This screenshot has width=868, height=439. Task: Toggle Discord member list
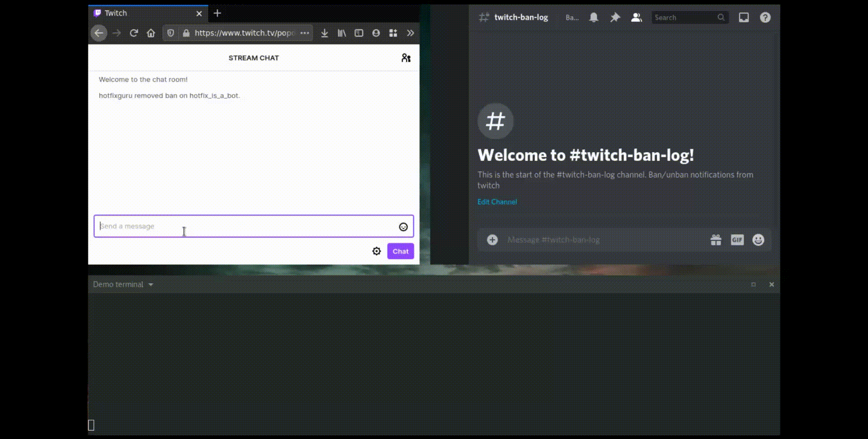tap(637, 18)
